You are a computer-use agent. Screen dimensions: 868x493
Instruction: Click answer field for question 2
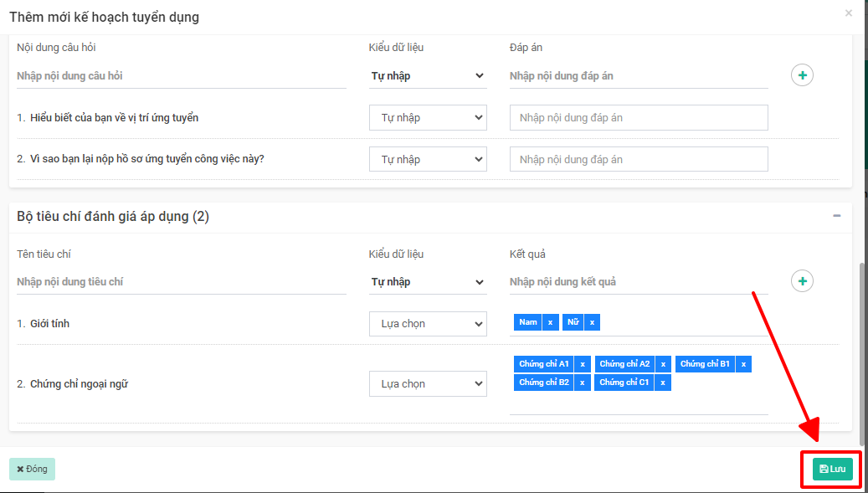[x=638, y=159]
